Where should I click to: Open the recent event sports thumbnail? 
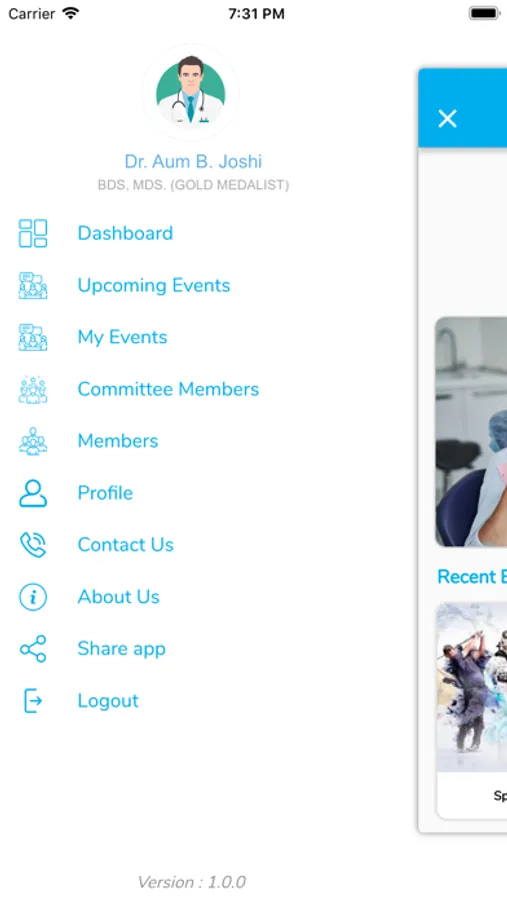click(x=472, y=687)
